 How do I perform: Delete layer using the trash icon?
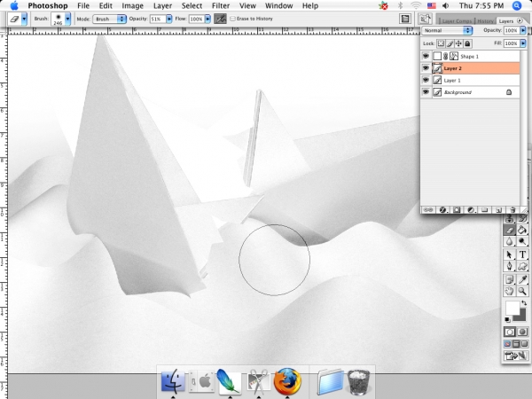512,210
